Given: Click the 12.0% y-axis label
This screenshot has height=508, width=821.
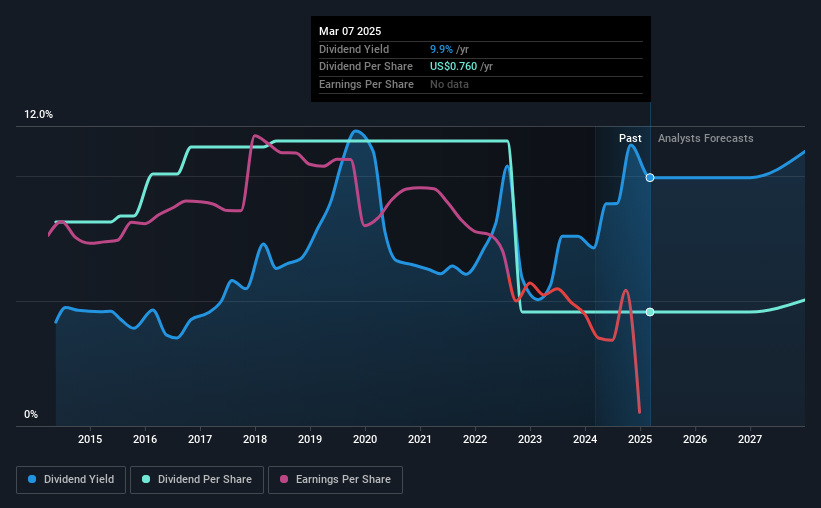Looking at the screenshot, I should click(x=39, y=115).
